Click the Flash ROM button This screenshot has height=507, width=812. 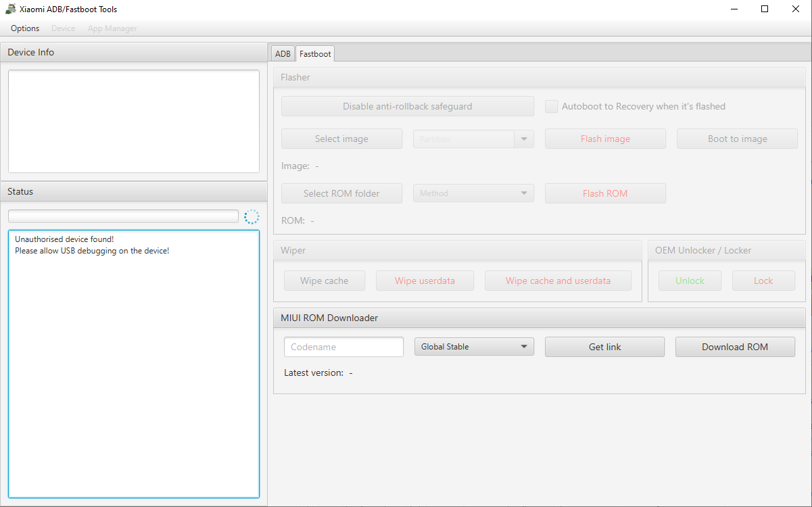coord(605,193)
